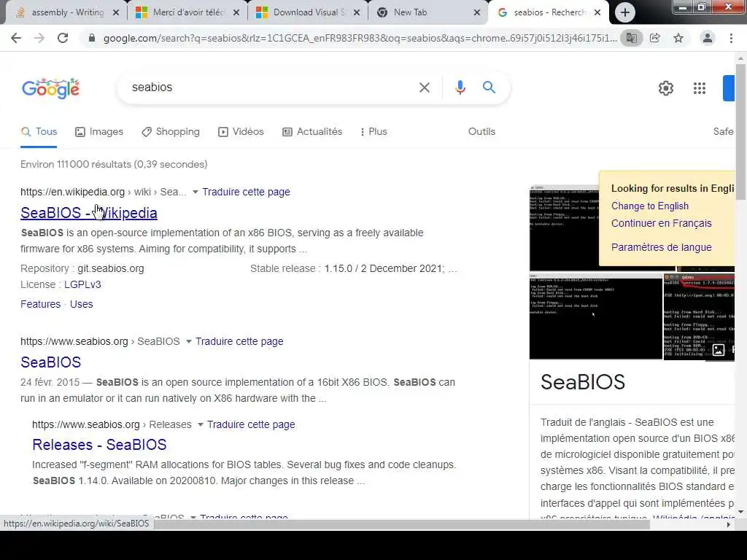Select the Tous search tab
747x560 pixels.
(x=39, y=132)
